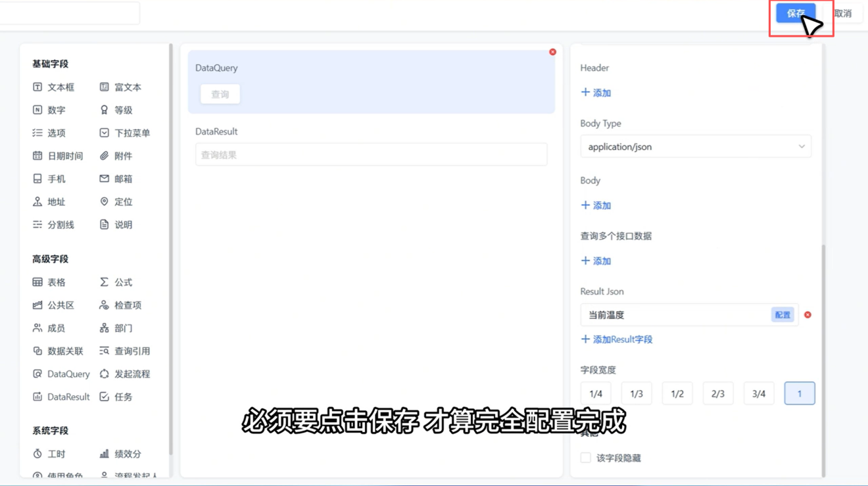Screen dimensions: 868x486
Task: Add a 数据关联 data relation field
Action: coord(58,351)
